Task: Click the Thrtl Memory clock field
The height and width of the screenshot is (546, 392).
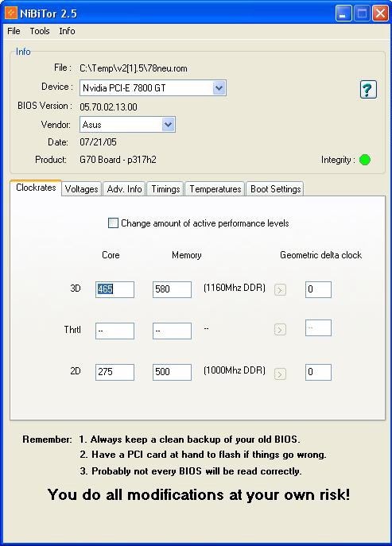Action: (x=172, y=331)
